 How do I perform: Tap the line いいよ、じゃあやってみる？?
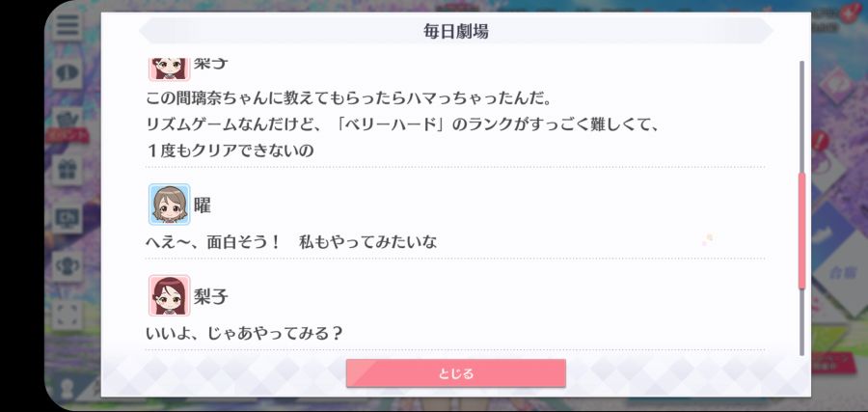[x=244, y=334]
